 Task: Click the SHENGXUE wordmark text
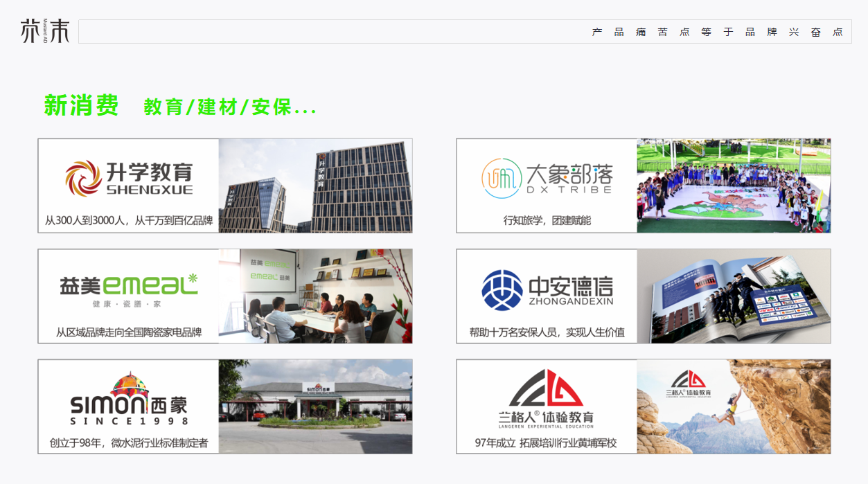click(x=149, y=190)
